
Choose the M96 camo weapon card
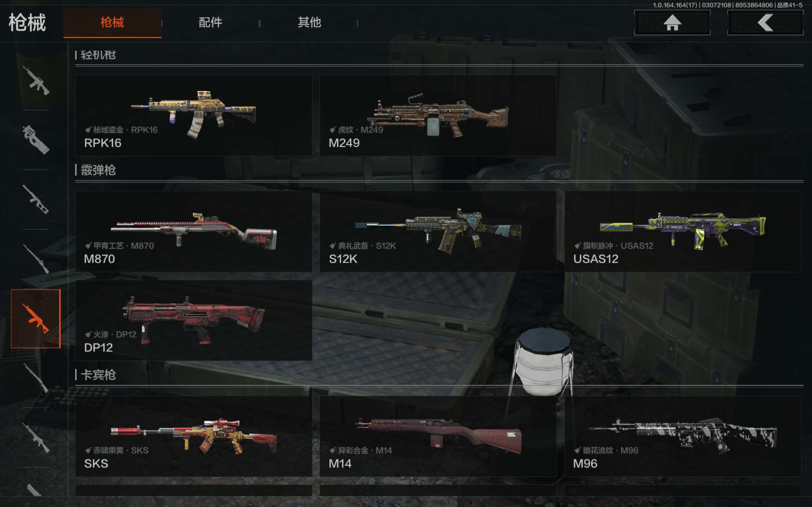coord(683,436)
